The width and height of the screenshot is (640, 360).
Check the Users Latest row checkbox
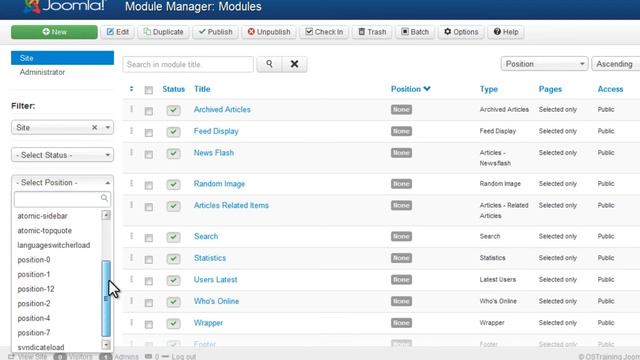tap(149, 282)
